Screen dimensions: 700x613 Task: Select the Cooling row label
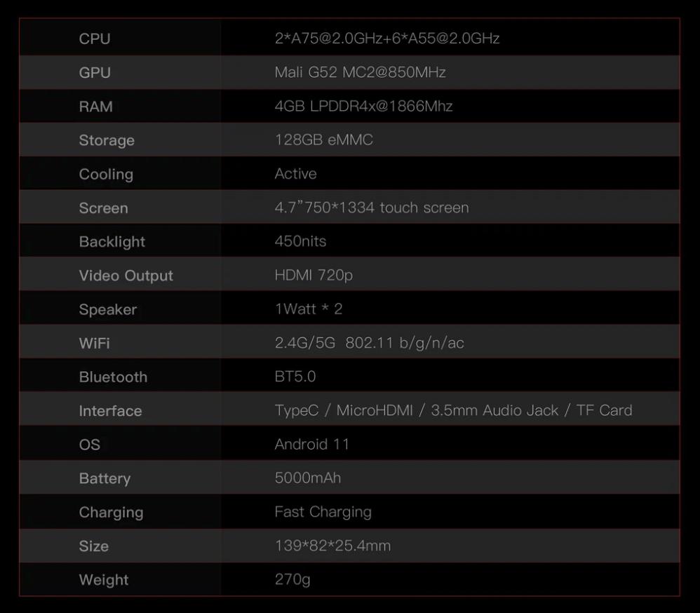tap(106, 174)
